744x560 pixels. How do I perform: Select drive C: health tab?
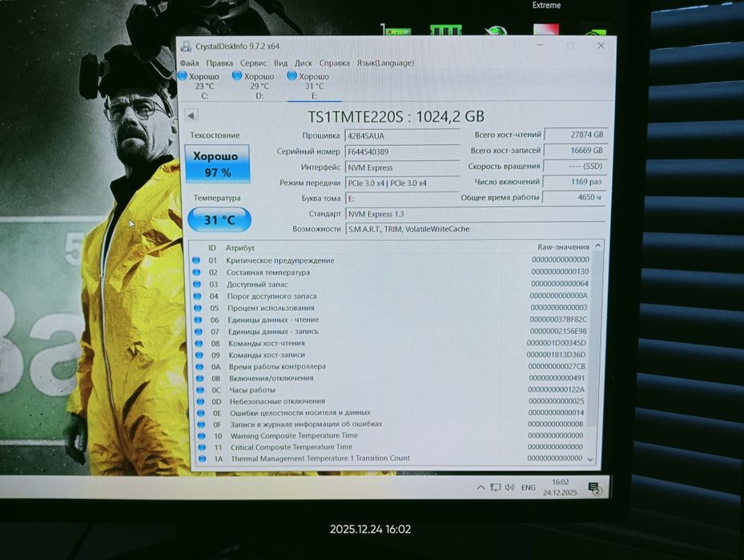point(199,86)
